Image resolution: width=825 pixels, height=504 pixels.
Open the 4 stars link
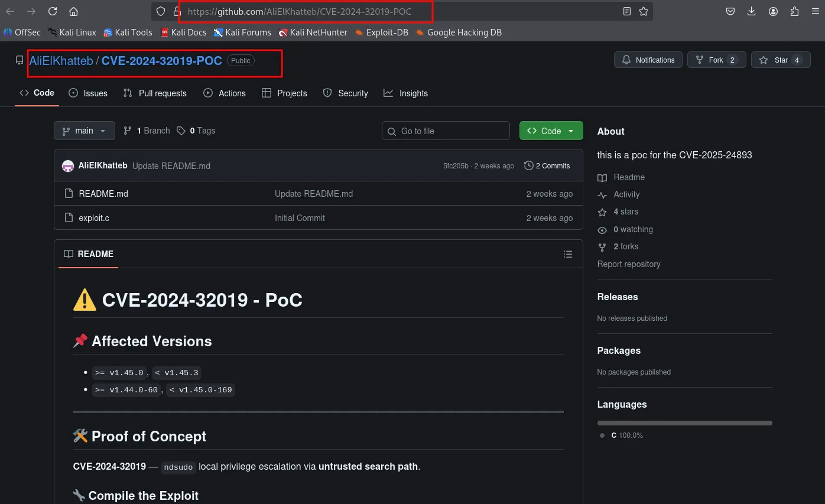[x=618, y=212]
